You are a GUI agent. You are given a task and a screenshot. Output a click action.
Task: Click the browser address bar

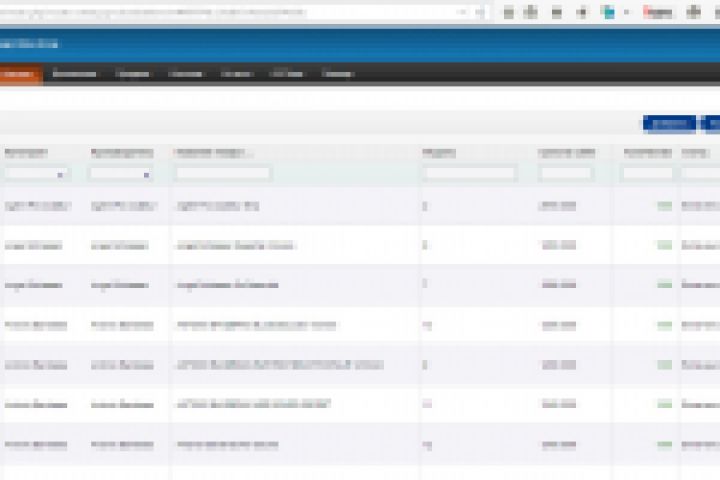tap(230, 12)
